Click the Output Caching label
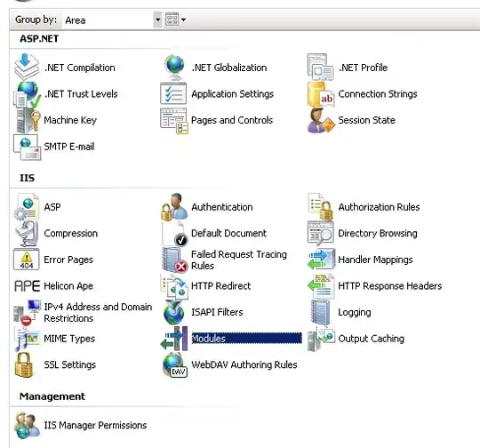This screenshot has width=480, height=448. [371, 339]
